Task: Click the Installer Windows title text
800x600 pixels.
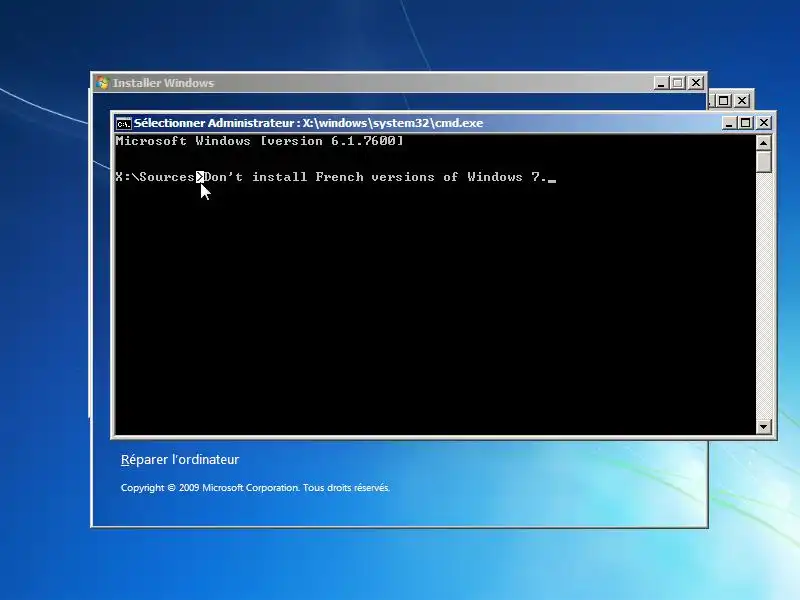Action: click(x=163, y=83)
